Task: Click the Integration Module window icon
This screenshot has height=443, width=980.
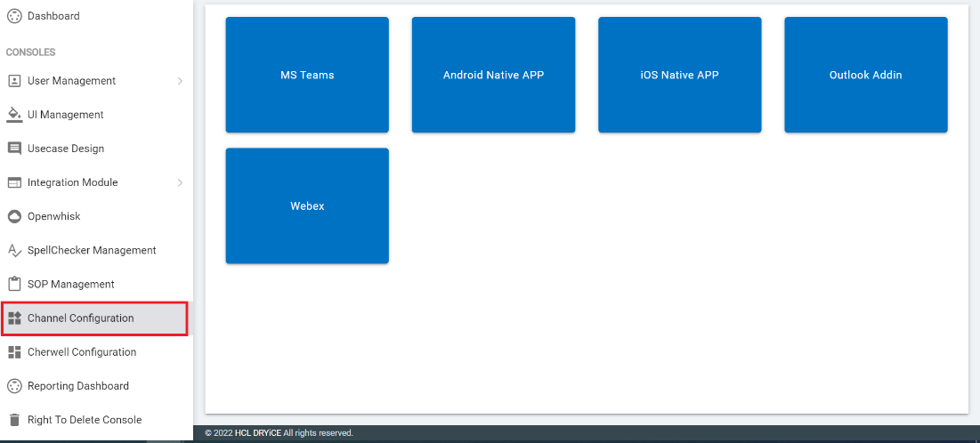Action: point(14,182)
